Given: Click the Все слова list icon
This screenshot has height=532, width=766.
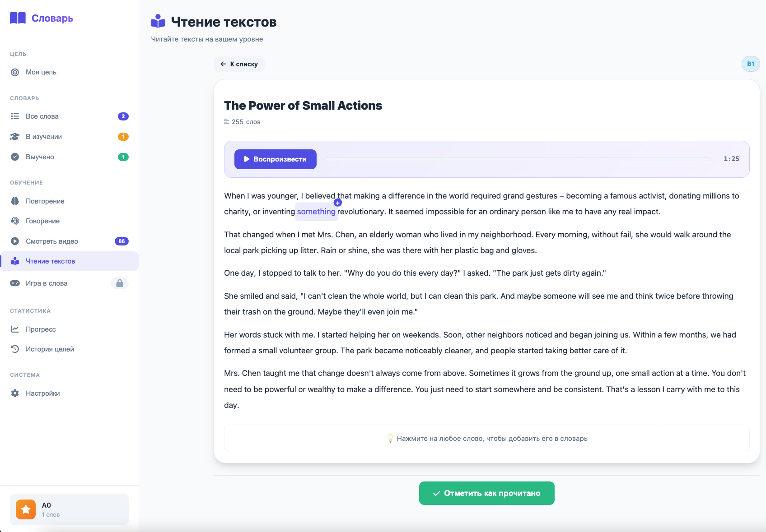Looking at the screenshot, I should point(15,116).
